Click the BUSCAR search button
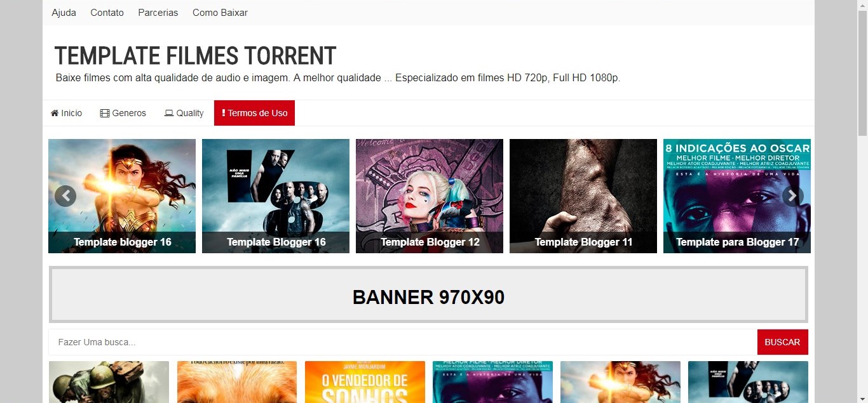The image size is (868, 403). [x=782, y=342]
